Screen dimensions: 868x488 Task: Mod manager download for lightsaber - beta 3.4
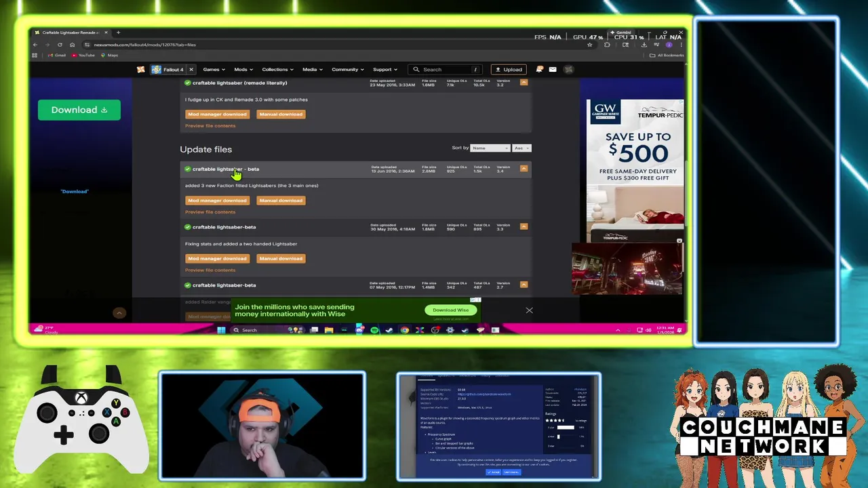tap(217, 200)
